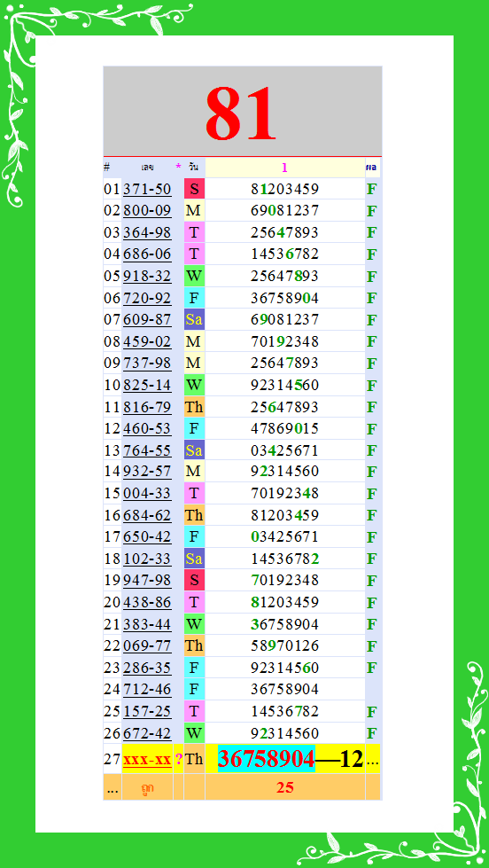Click the 371-50 number link

[x=147, y=190]
